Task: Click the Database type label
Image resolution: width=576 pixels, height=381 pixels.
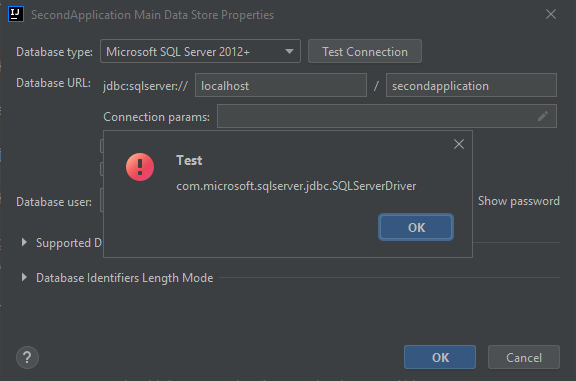Action: (54, 52)
